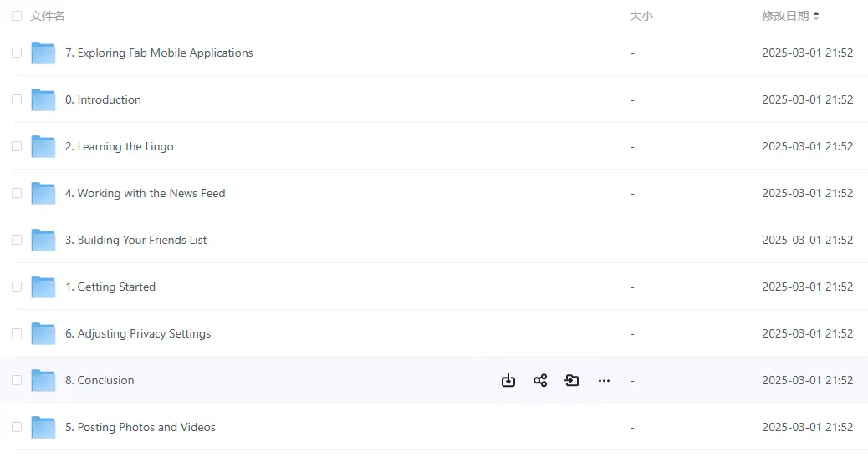Click folder icon for 1. Getting Started

43,287
